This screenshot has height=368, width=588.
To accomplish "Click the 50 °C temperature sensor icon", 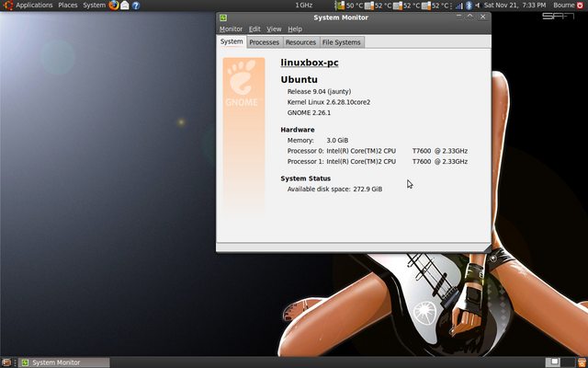I will pyautogui.click(x=340, y=6).
